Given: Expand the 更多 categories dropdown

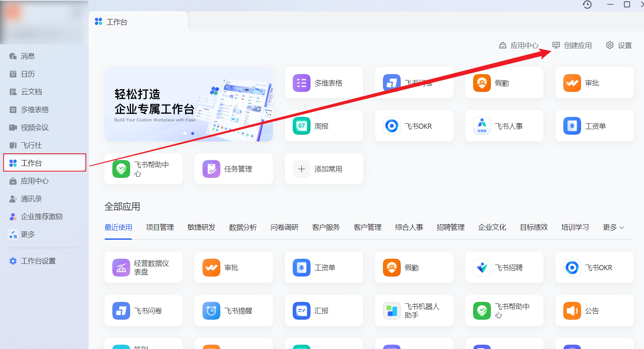Looking at the screenshot, I should coord(614,227).
